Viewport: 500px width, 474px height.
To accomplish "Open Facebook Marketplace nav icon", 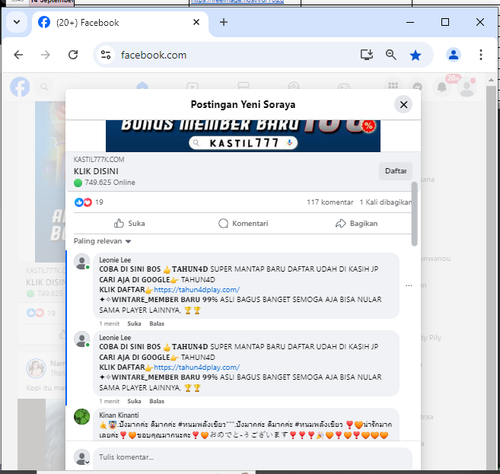I will (x=243, y=86).
